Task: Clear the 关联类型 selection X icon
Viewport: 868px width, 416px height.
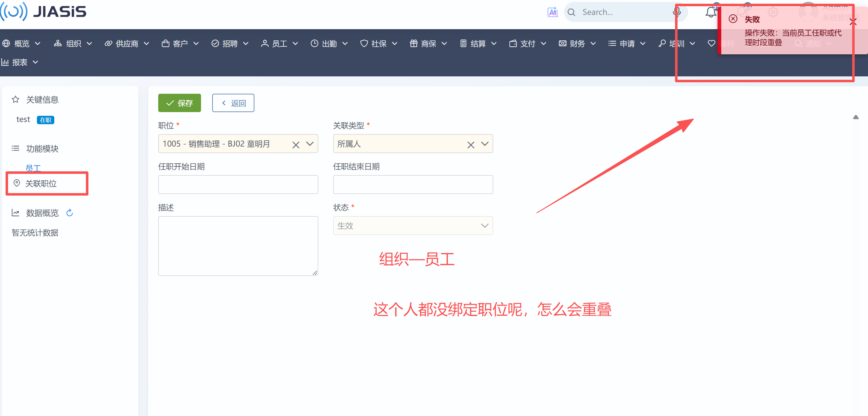Action: (x=470, y=145)
